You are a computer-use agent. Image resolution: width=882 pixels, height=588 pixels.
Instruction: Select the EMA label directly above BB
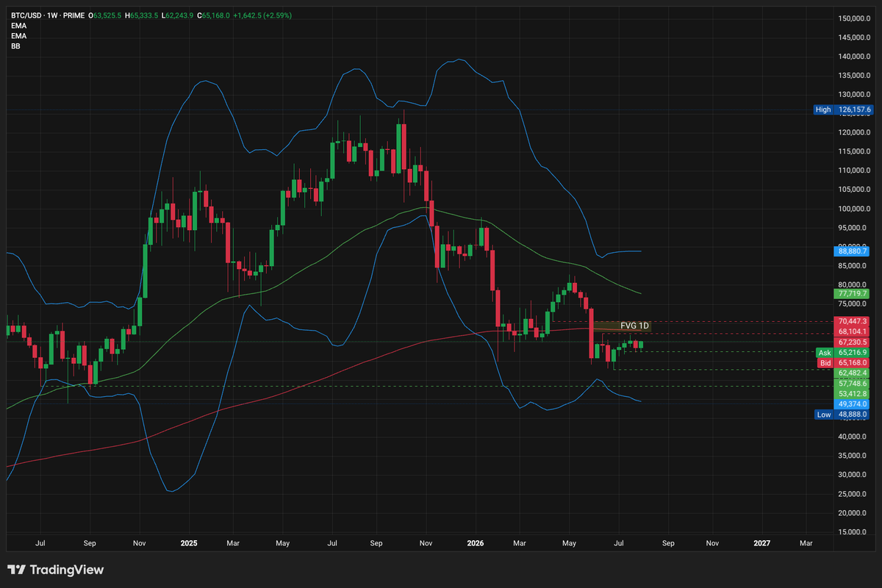pos(18,35)
